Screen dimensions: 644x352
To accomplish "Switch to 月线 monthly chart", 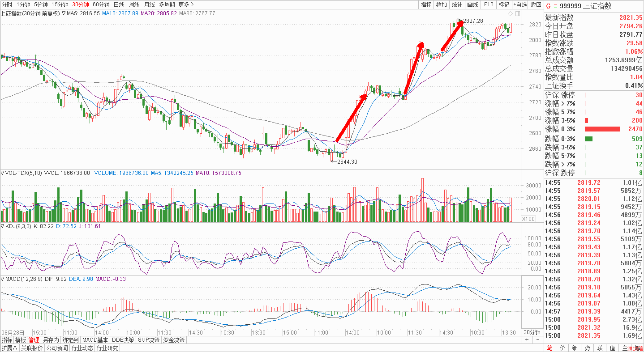I will 149,4.
